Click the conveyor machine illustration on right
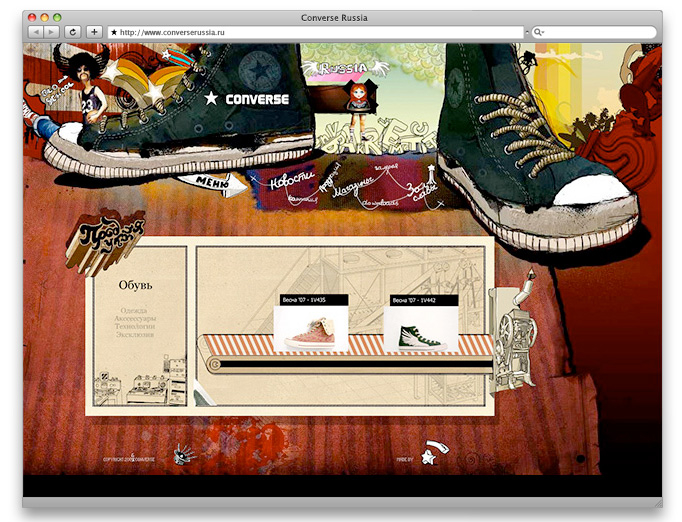The width and height of the screenshot is (682, 522). 513,333
